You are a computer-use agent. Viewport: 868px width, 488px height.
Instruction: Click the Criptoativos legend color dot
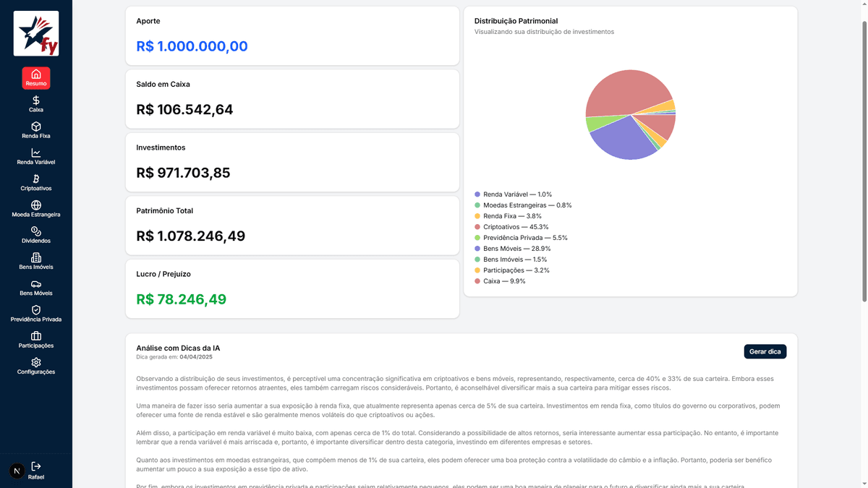477,227
